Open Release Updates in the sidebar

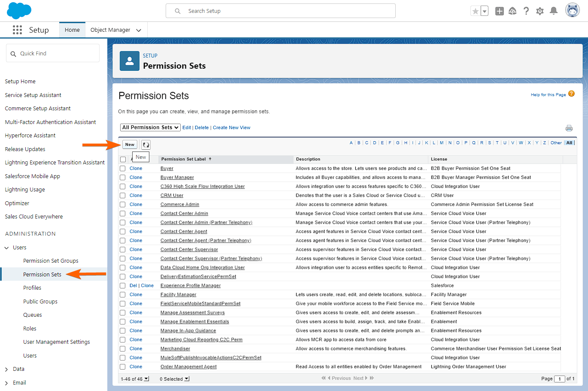click(x=25, y=149)
